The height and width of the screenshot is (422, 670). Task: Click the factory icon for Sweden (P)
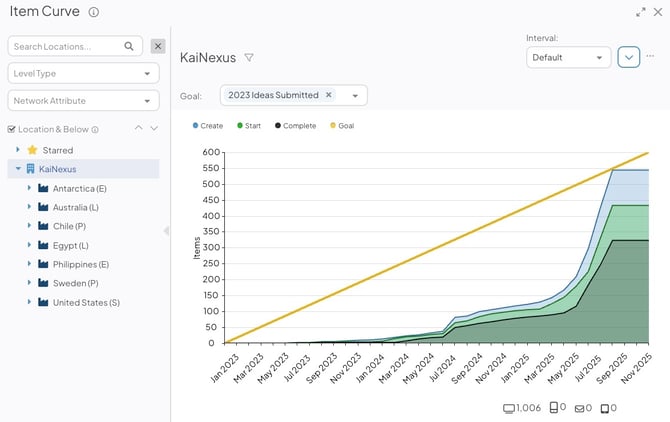click(x=43, y=283)
